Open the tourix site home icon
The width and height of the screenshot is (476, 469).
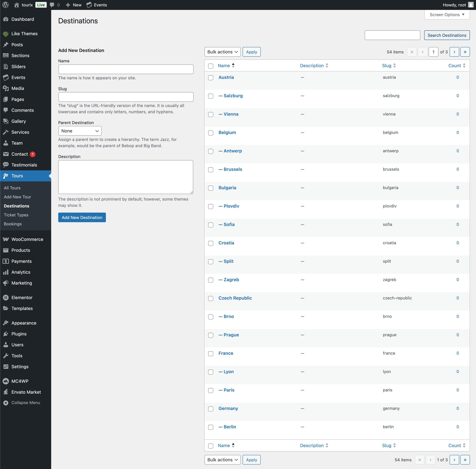pos(16,5)
